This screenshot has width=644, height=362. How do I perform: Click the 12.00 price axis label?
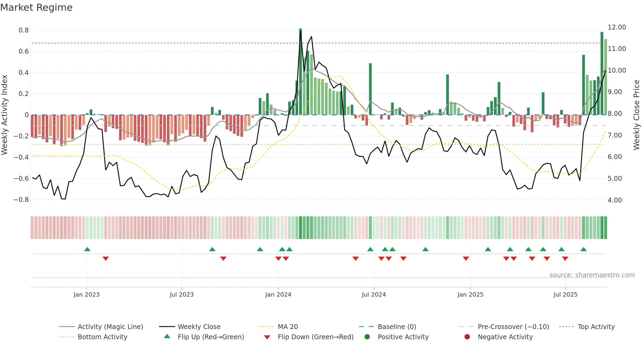(x=617, y=27)
